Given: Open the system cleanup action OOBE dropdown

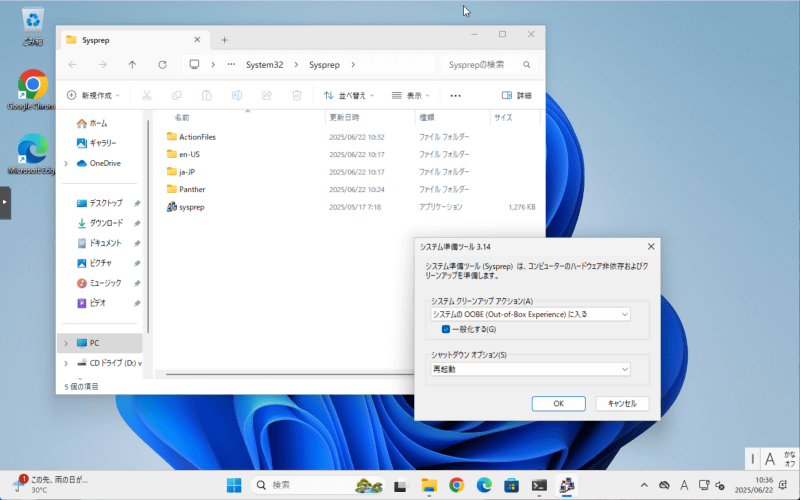Looking at the screenshot, I should coord(530,314).
